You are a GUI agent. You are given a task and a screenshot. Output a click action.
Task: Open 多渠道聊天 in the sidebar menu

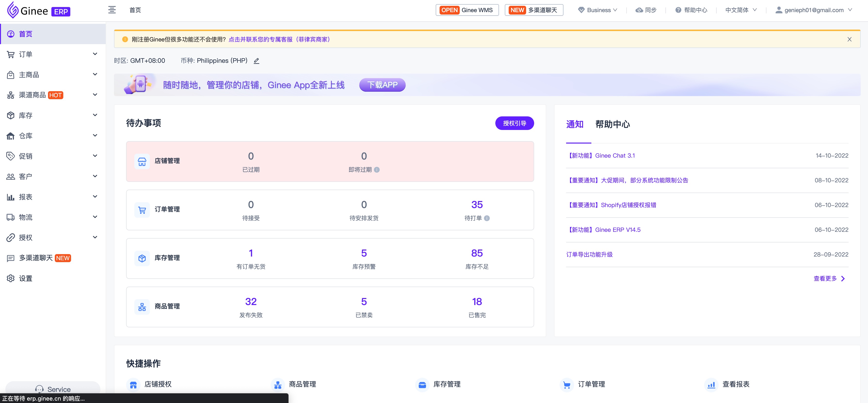pyautogui.click(x=53, y=258)
